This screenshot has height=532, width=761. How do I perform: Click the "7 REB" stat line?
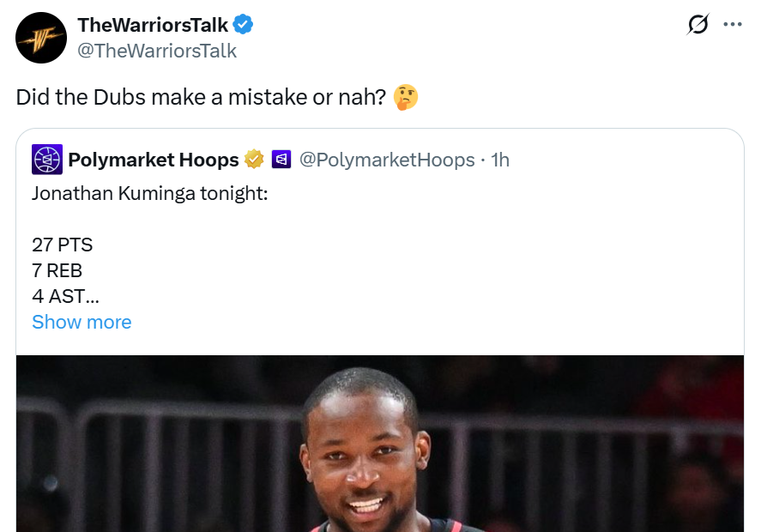[x=58, y=270]
